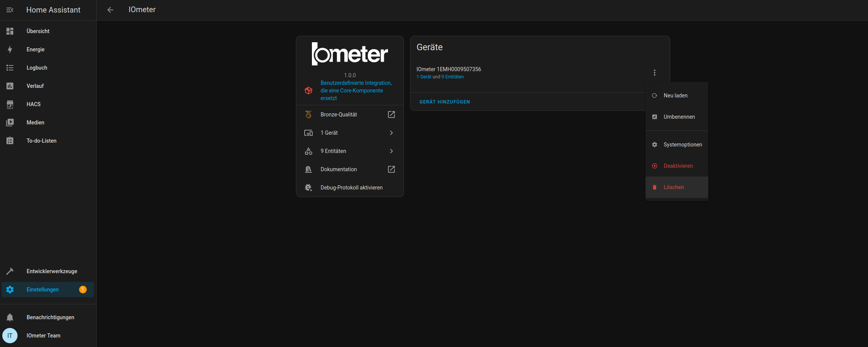Click Debug-Protokoll aktivieren

point(350,188)
